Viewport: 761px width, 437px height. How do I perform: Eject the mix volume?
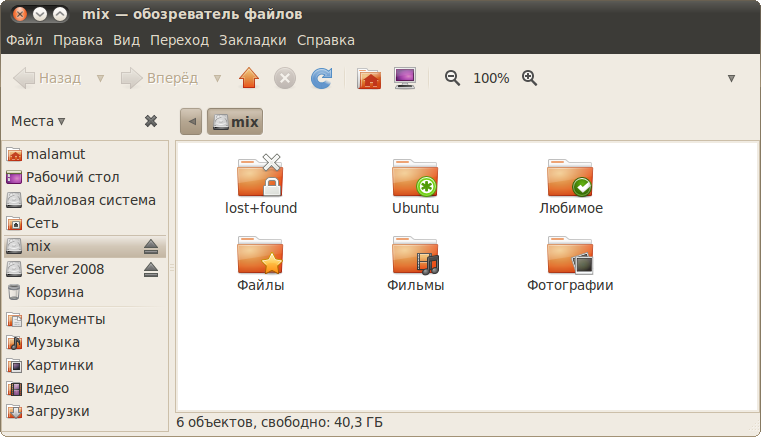pyautogui.click(x=151, y=247)
